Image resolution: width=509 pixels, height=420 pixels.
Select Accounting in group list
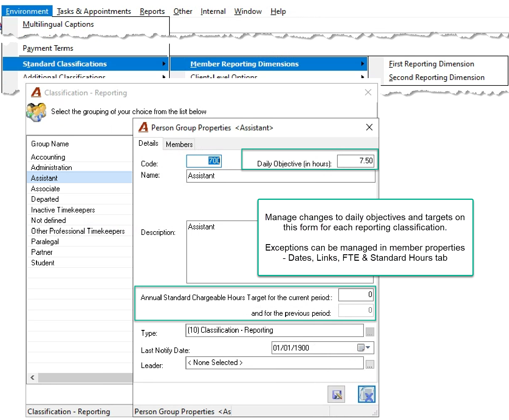[x=79, y=157]
